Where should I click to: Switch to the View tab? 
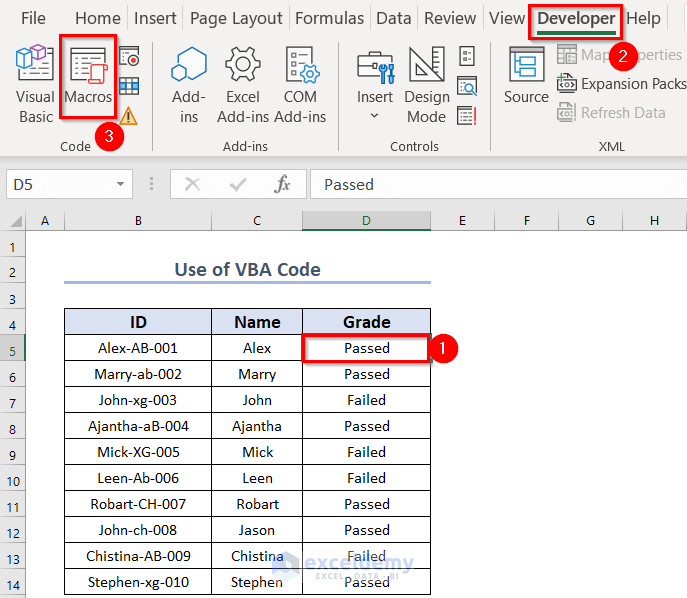click(x=507, y=18)
